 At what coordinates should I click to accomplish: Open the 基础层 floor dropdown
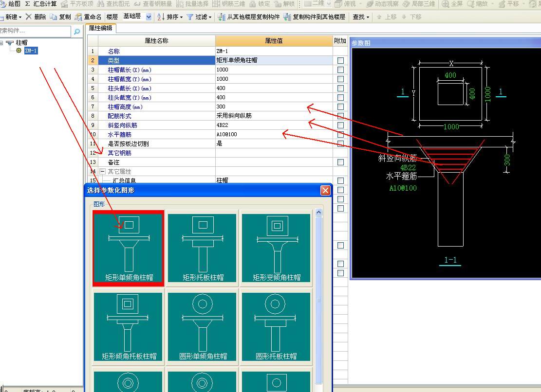click(x=149, y=17)
